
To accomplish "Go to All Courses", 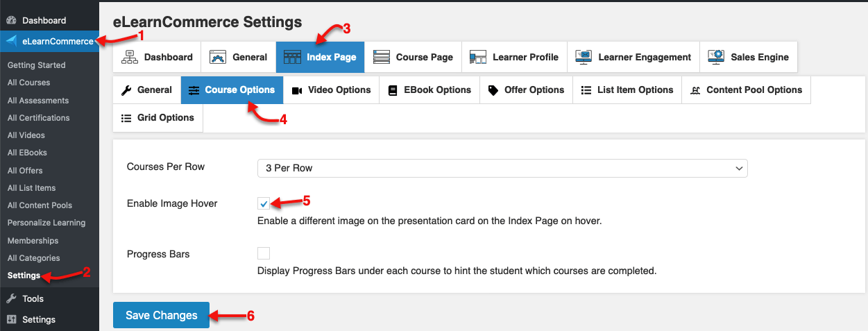I will (x=28, y=83).
